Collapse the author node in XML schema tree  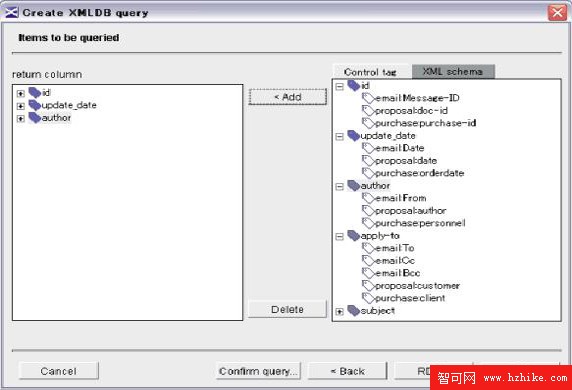[340, 187]
